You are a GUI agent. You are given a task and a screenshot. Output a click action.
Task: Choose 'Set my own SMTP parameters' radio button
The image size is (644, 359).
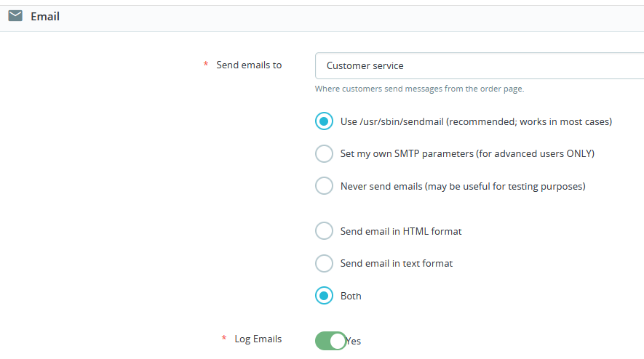324,154
